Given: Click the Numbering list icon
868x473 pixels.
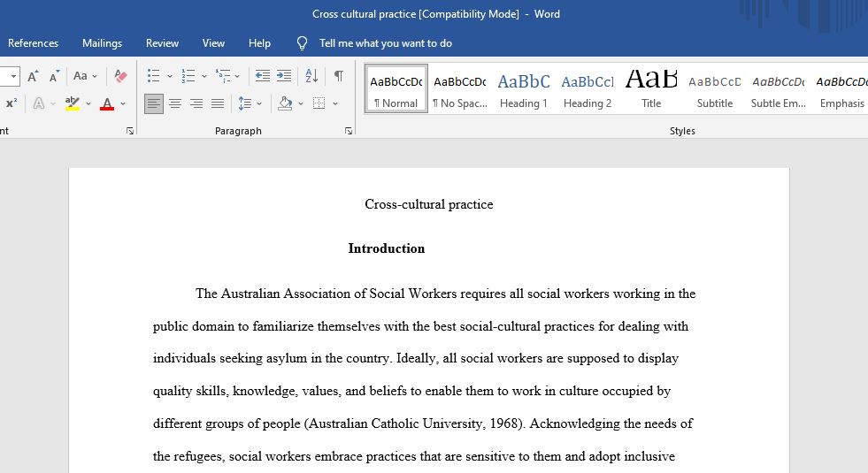Looking at the screenshot, I should [x=188, y=76].
